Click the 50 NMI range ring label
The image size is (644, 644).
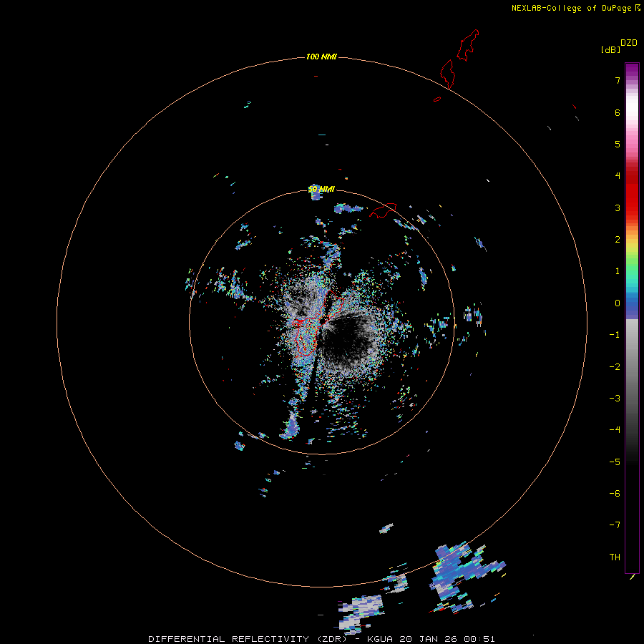click(321, 189)
